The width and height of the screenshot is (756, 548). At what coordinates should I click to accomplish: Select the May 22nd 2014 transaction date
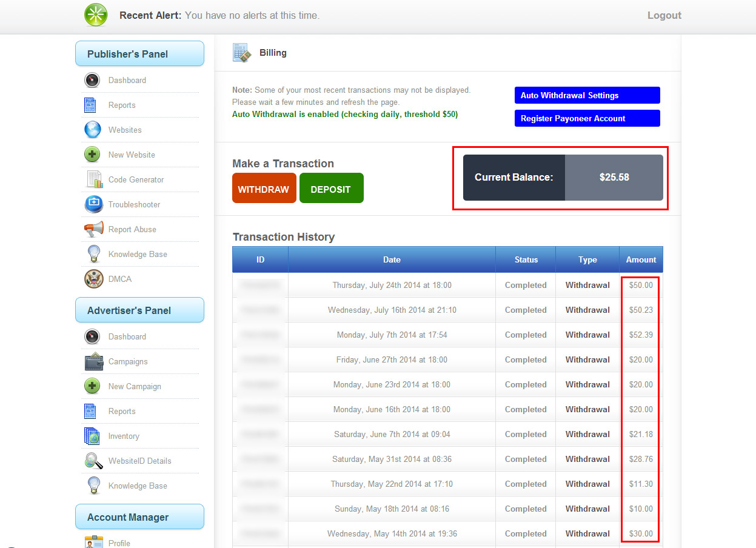[392, 484]
